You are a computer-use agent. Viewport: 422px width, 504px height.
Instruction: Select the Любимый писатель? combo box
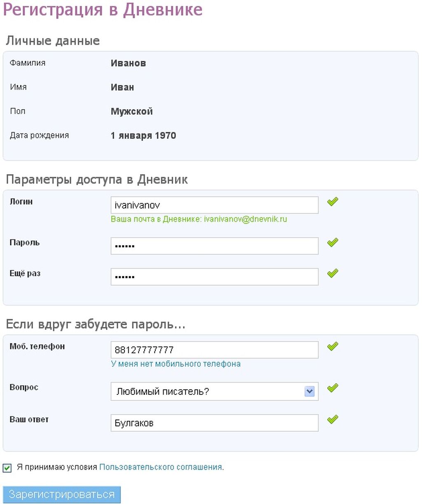click(208, 391)
